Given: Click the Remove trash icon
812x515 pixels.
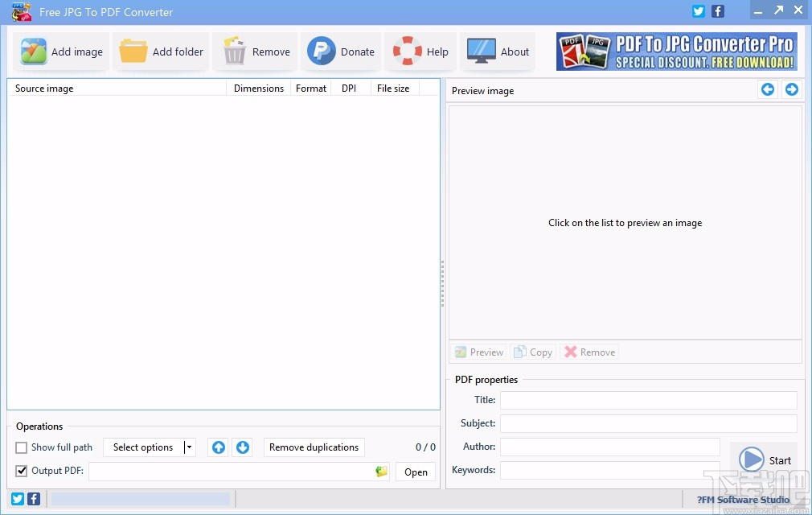Looking at the screenshot, I should click(234, 51).
